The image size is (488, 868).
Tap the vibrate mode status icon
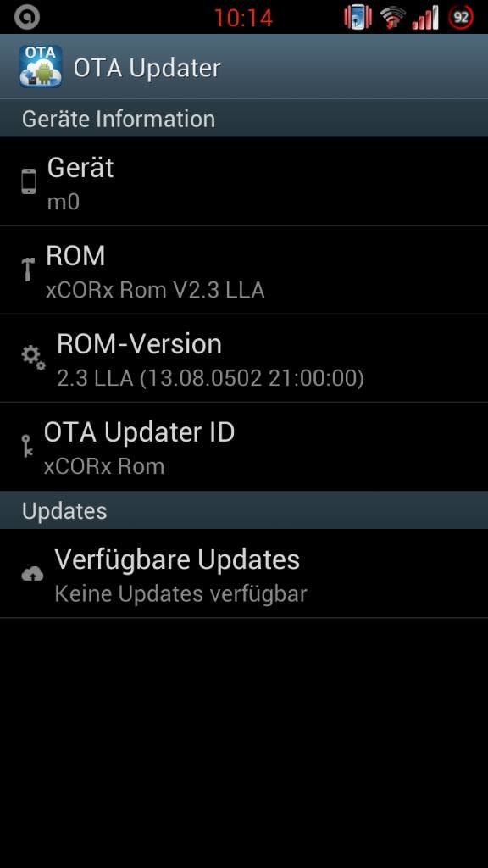coord(358,17)
